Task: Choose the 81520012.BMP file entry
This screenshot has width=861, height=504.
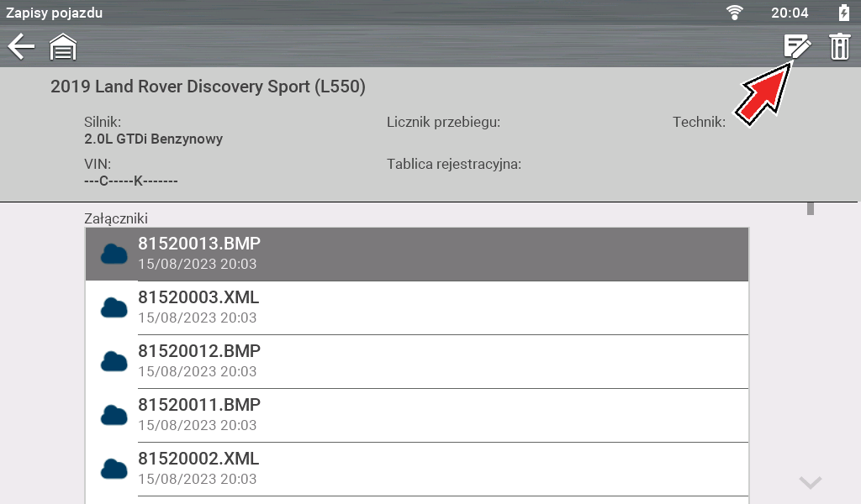Action: (416, 361)
